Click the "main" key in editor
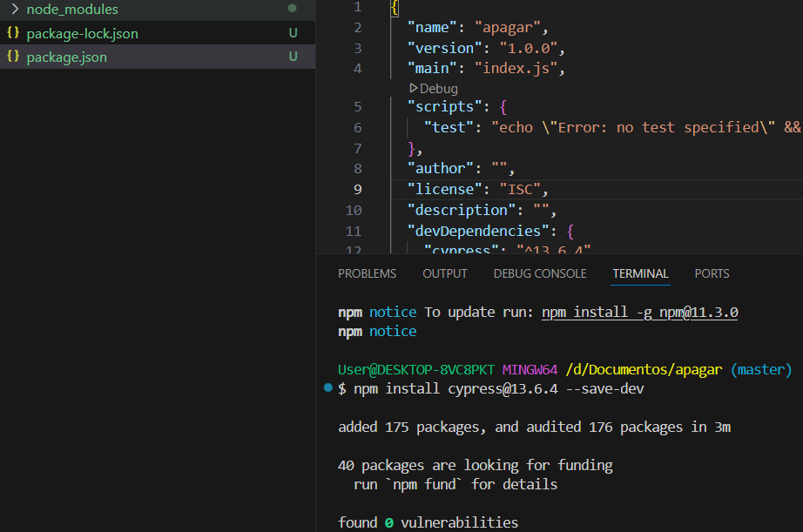Viewport: 803px width, 532px height. click(432, 69)
